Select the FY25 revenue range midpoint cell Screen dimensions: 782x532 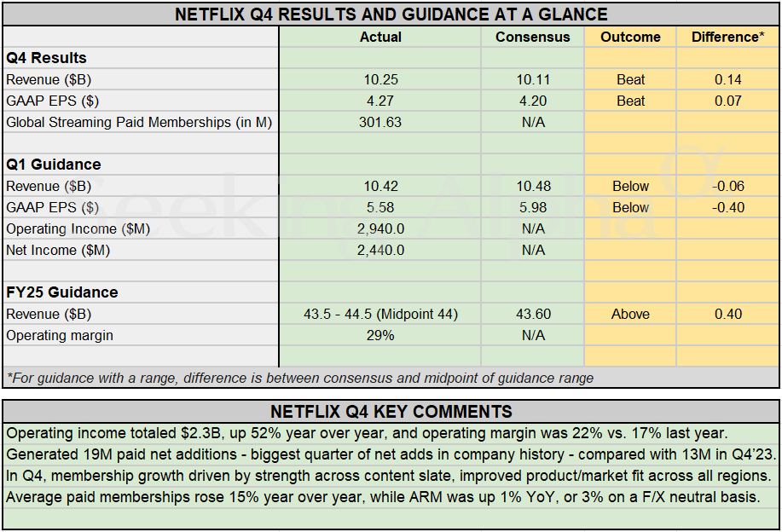click(380, 314)
